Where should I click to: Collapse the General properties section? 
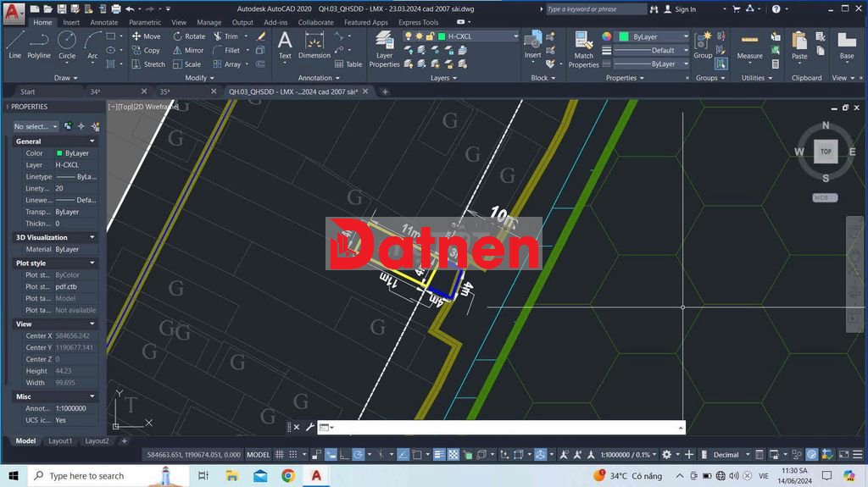[92, 141]
